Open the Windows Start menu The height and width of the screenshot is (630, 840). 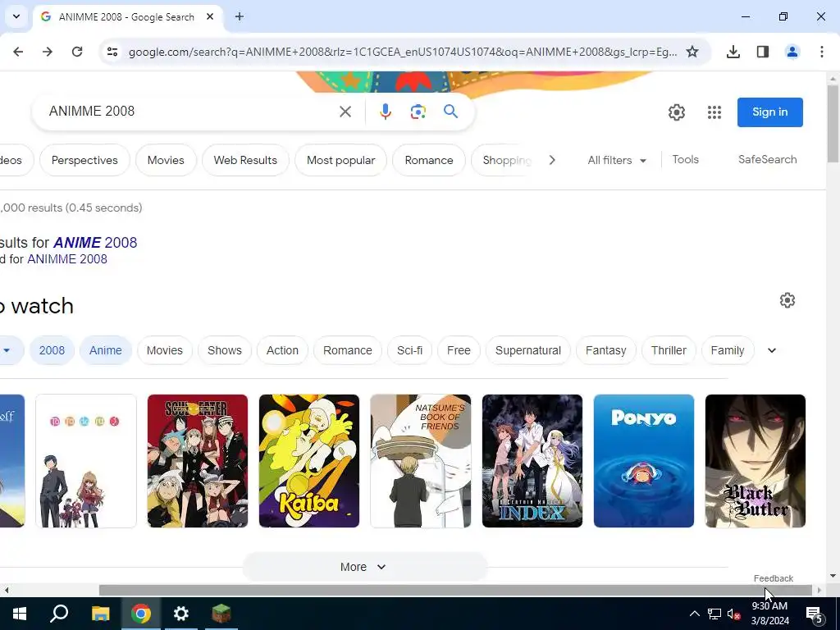pos(20,614)
